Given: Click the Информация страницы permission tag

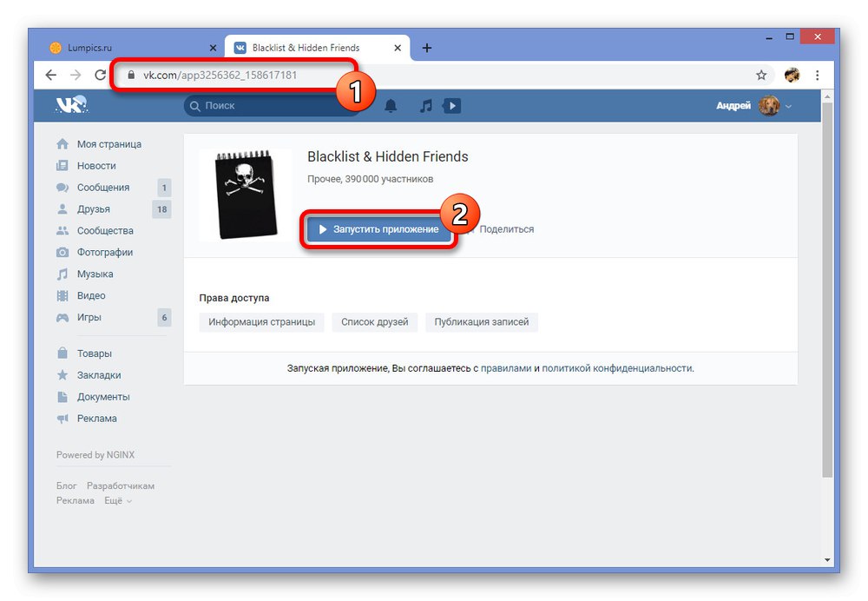Looking at the screenshot, I should (262, 322).
